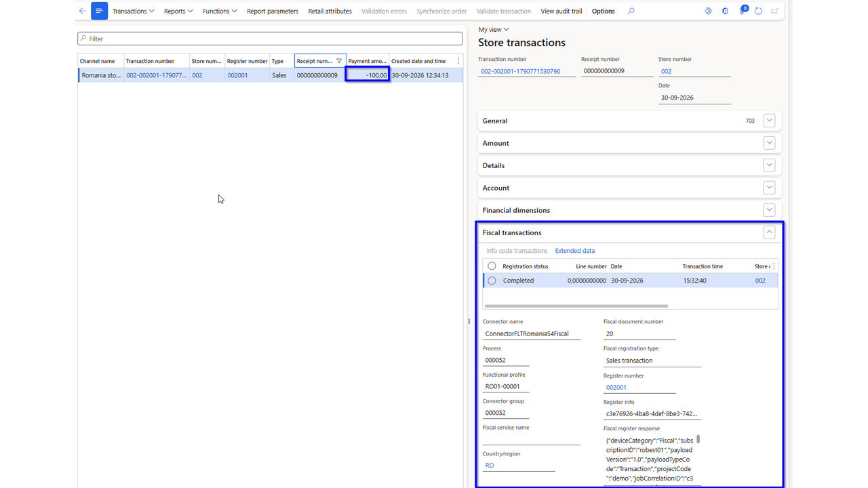Viewport: 868px width, 488px height.
Task: Open the attachments icon with 0 badge
Action: (743, 10)
